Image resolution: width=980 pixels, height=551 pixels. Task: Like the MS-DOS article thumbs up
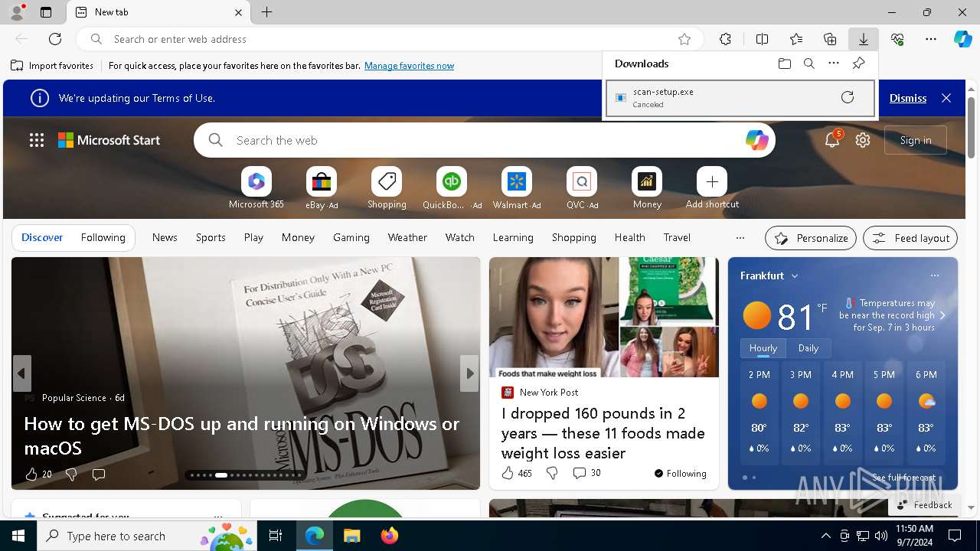tap(31, 474)
